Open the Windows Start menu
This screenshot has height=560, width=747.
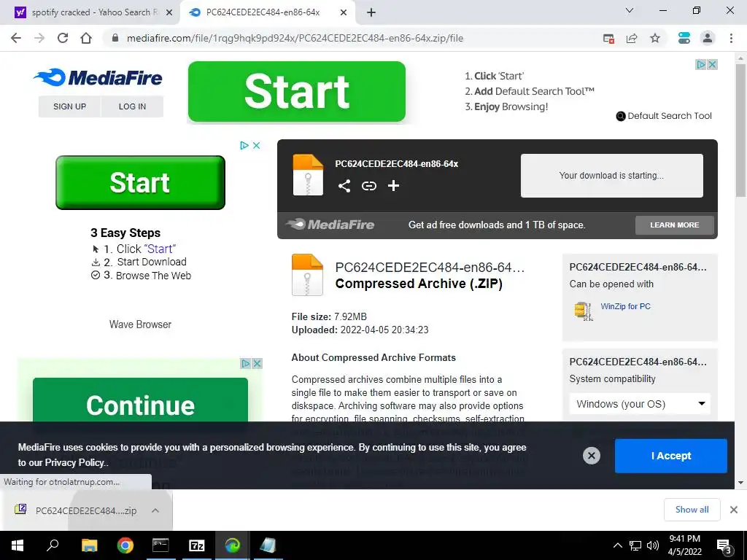(18, 545)
